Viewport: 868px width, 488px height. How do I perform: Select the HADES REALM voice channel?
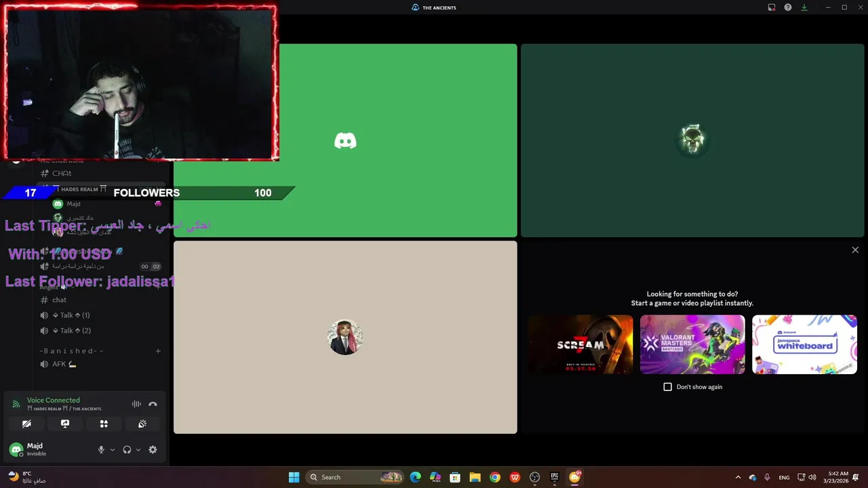click(x=80, y=189)
